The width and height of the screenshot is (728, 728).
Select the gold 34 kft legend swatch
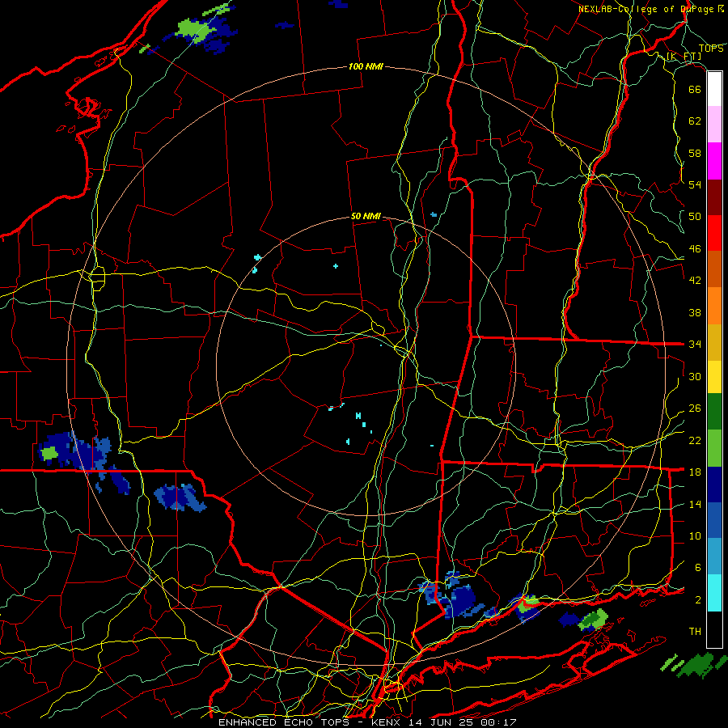pos(714,342)
